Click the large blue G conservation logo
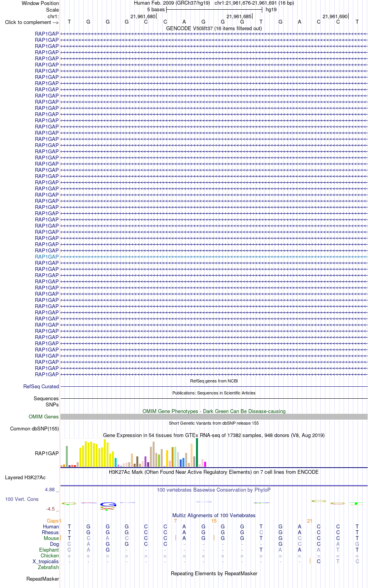This screenshot has width=368, height=588. coord(108,504)
